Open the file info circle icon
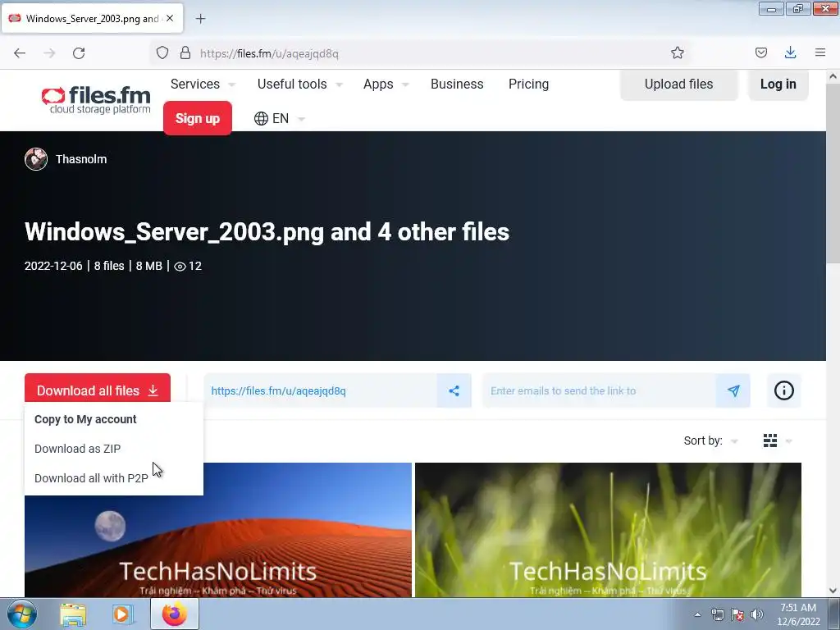This screenshot has width=840, height=630. click(783, 390)
